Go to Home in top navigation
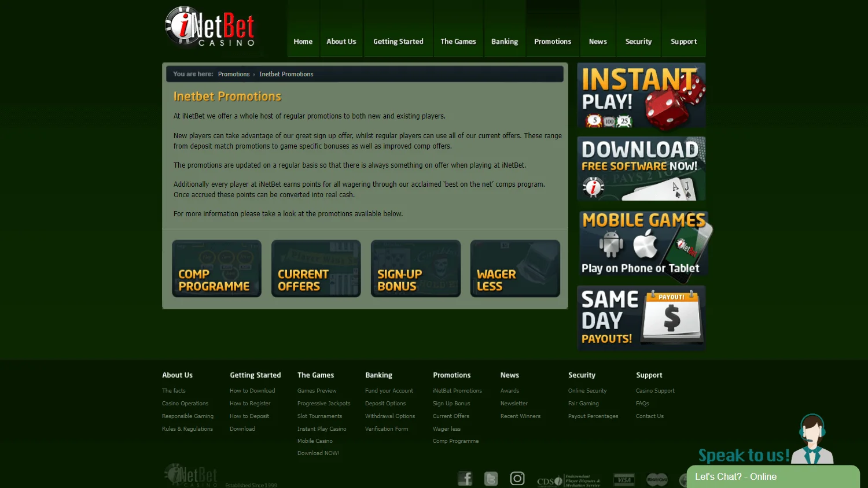The width and height of the screenshot is (868, 488). pos(303,42)
